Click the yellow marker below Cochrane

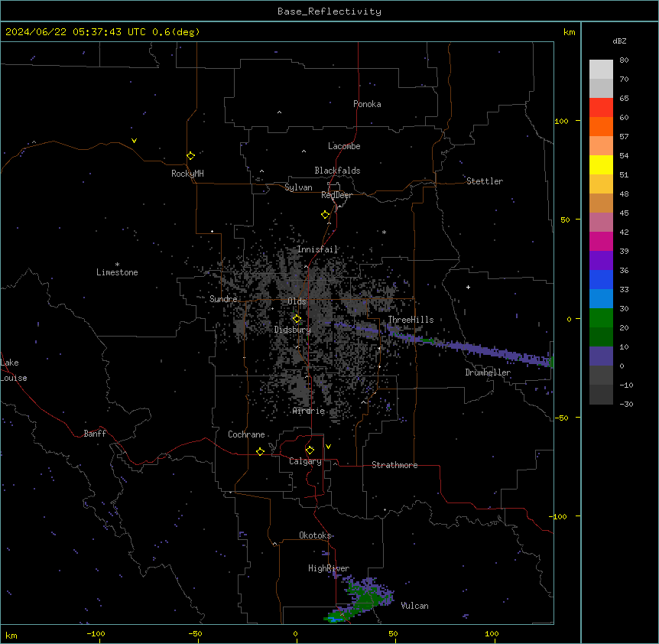pos(260,451)
